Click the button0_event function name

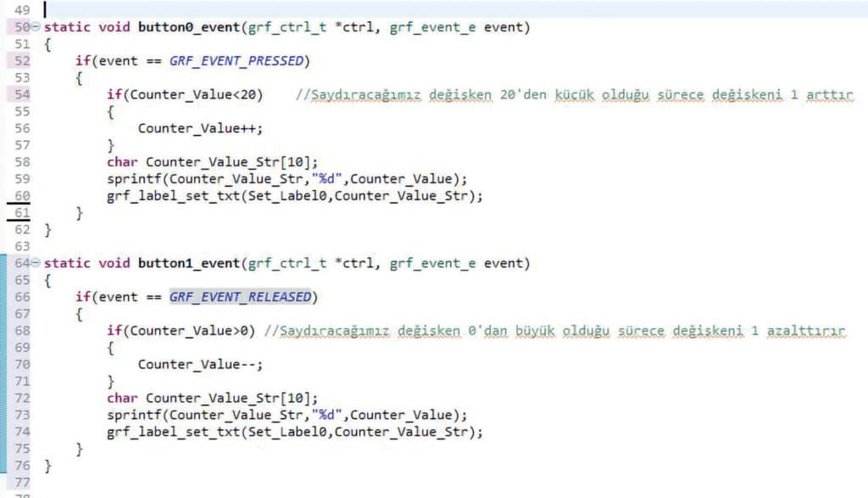pyautogui.click(x=189, y=27)
